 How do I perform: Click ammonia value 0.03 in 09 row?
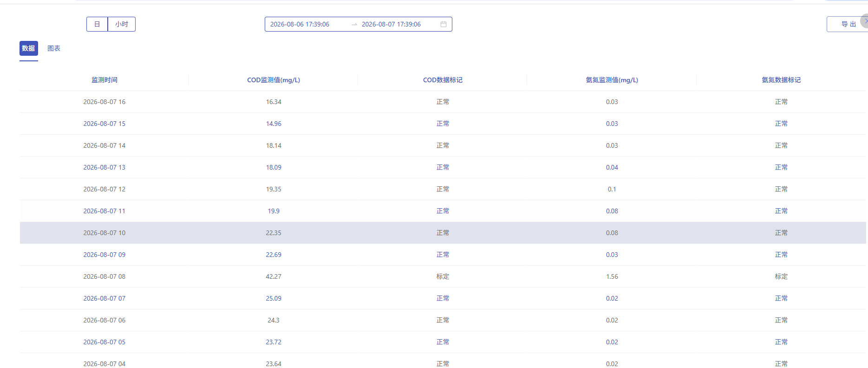coord(612,255)
